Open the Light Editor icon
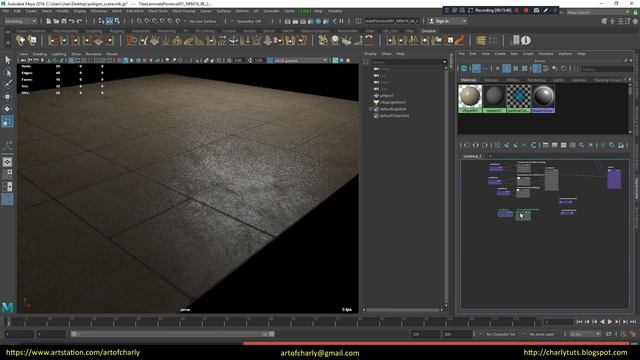The image size is (640, 360). 334,21
